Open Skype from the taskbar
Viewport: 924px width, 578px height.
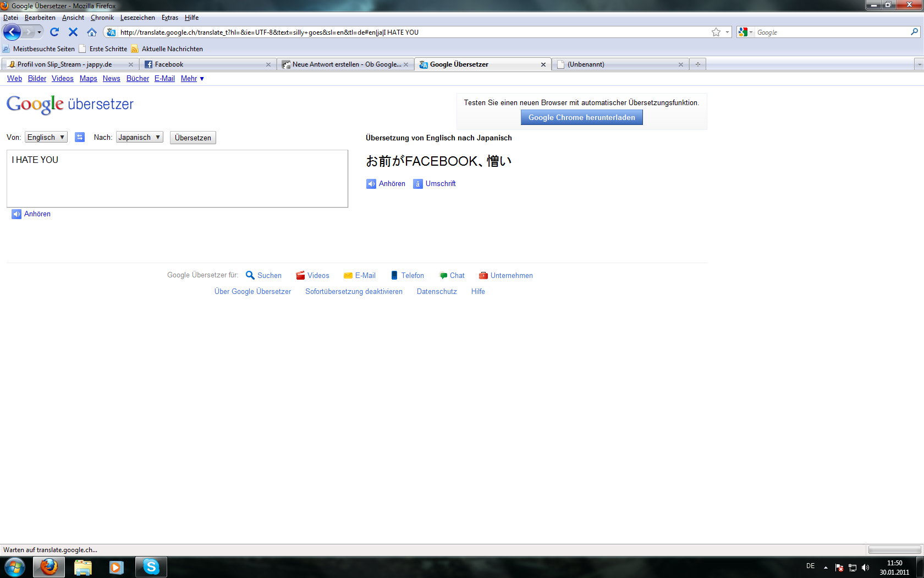(151, 566)
